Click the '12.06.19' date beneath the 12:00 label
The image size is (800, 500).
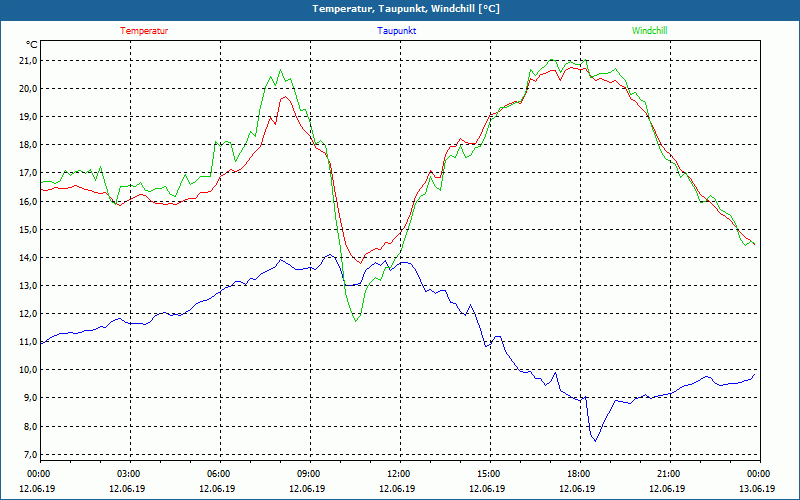[x=397, y=489]
